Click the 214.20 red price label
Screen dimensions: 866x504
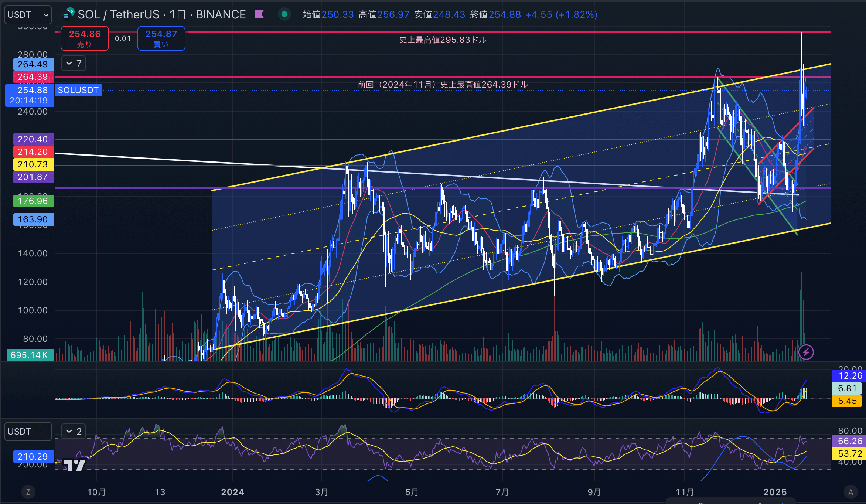pos(33,152)
